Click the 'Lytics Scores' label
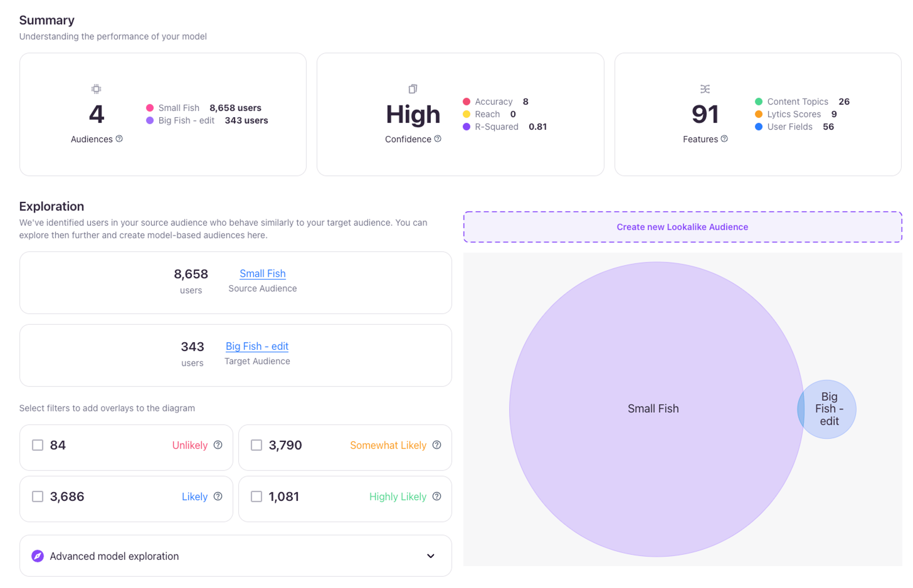This screenshot has width=913, height=588. [794, 114]
